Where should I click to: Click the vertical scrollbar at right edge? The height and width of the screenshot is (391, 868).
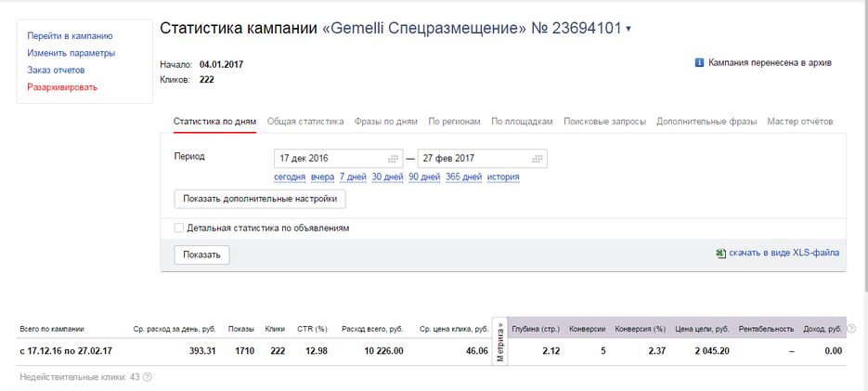[x=864, y=144]
